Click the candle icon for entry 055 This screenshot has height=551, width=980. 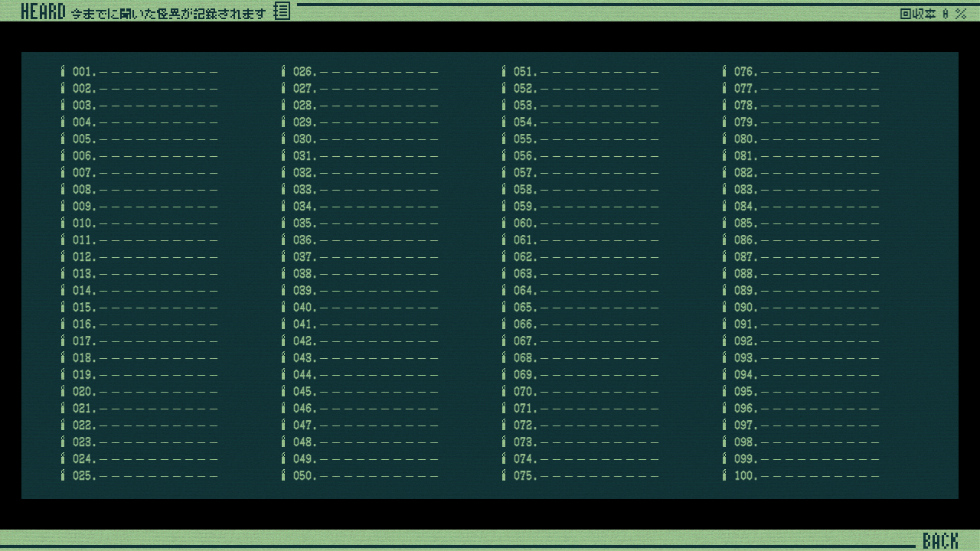(504, 139)
